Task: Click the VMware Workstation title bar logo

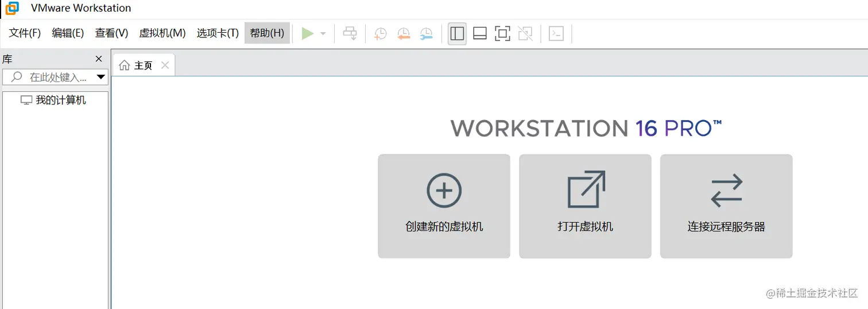Action: [x=12, y=9]
